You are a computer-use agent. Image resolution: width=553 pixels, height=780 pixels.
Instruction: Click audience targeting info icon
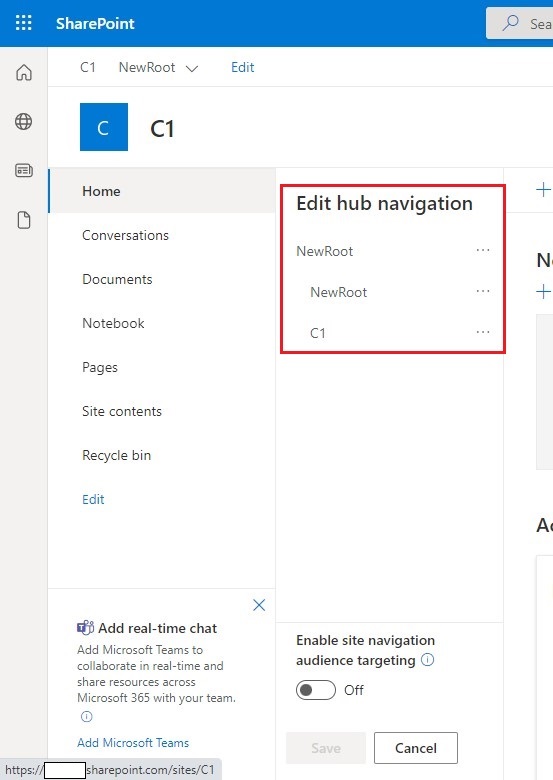click(428, 660)
